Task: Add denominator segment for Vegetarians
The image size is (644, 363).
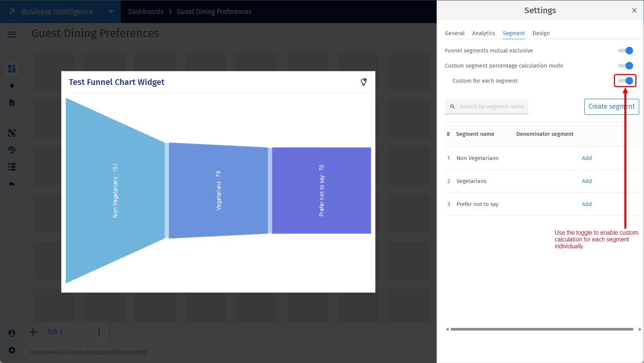Action: [586, 181]
